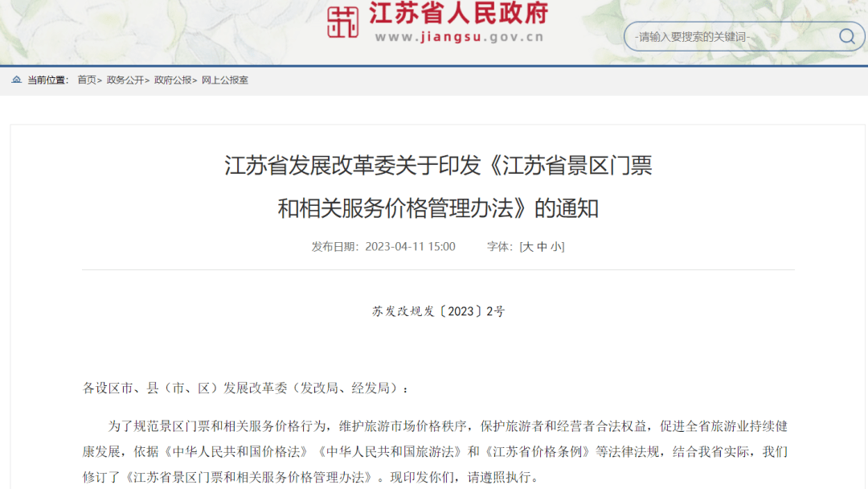Click the Jiangsu government red seal logo
868x489 pixels.
tap(342, 22)
